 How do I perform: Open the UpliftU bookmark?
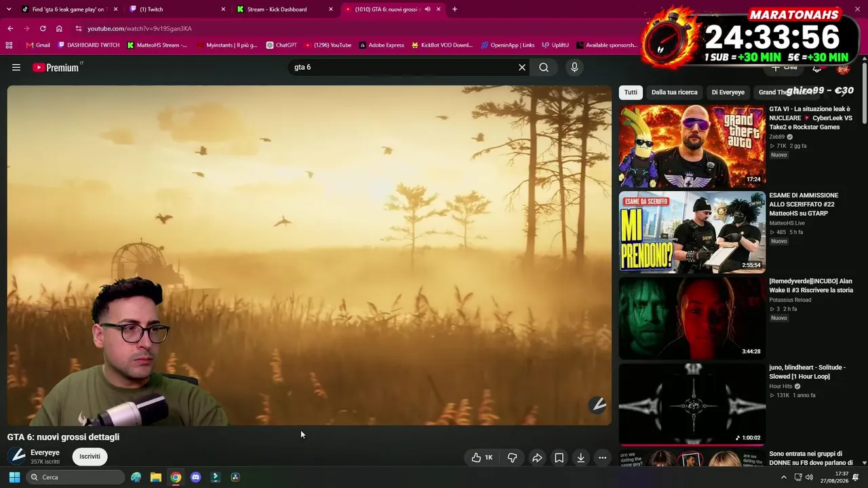(x=555, y=45)
